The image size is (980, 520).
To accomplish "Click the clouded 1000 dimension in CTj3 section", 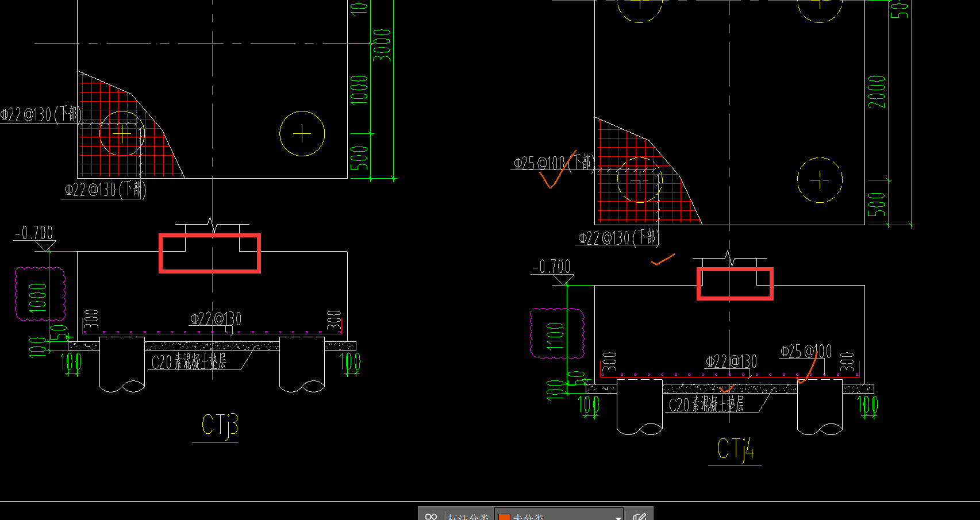I will 38,296.
